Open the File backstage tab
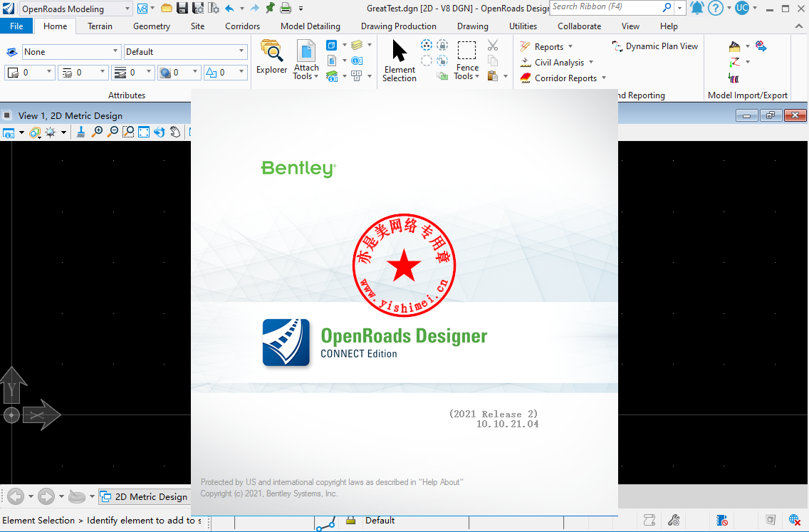Viewport: 809px width, 532px height. 16,26
